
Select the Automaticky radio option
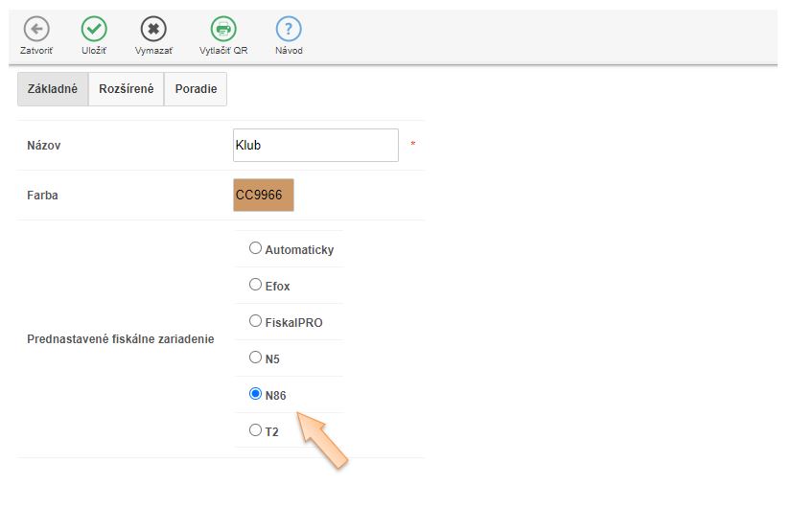tap(255, 248)
